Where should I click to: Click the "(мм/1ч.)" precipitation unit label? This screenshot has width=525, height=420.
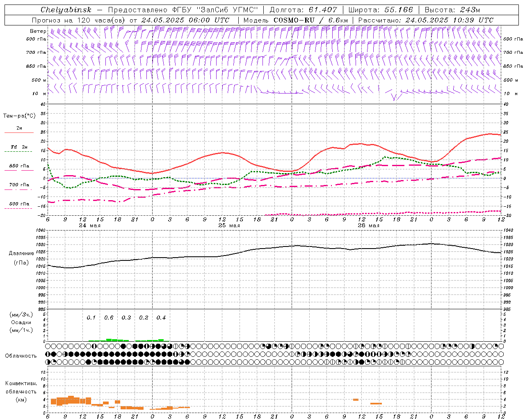(21, 330)
